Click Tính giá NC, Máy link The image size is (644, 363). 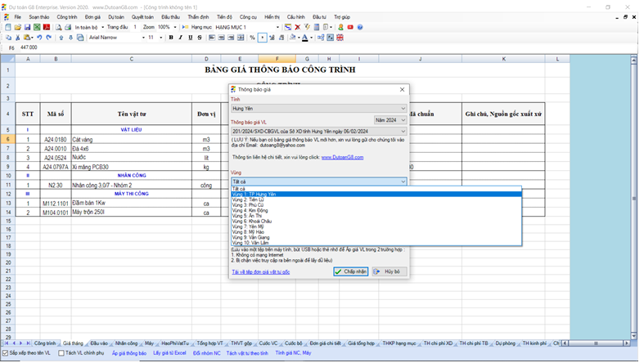(x=293, y=353)
